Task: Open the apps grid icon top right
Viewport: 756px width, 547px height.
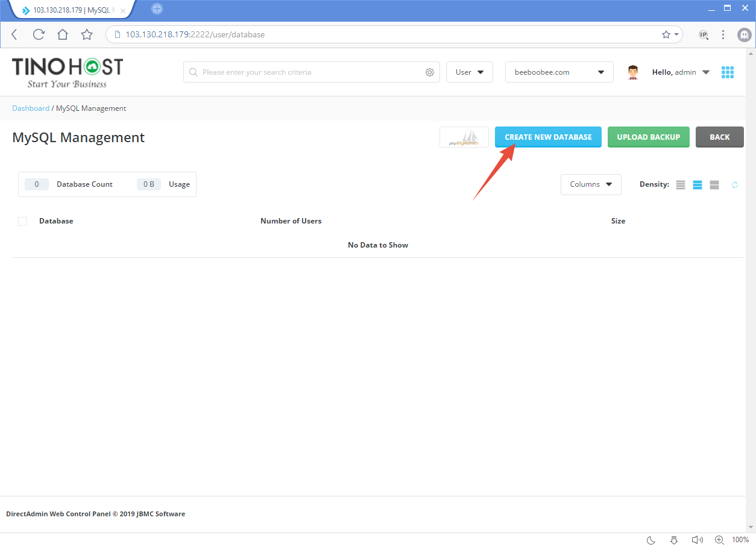Action: [728, 72]
